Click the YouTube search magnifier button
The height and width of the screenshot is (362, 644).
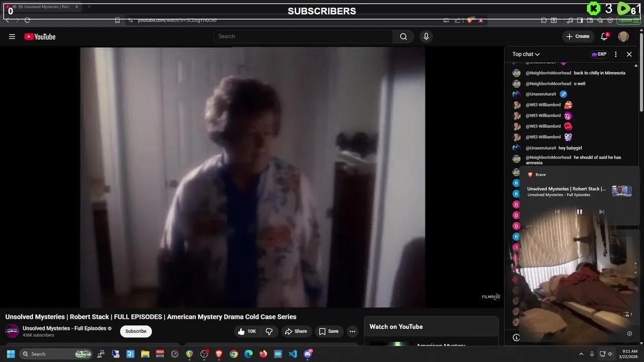pyautogui.click(x=404, y=36)
